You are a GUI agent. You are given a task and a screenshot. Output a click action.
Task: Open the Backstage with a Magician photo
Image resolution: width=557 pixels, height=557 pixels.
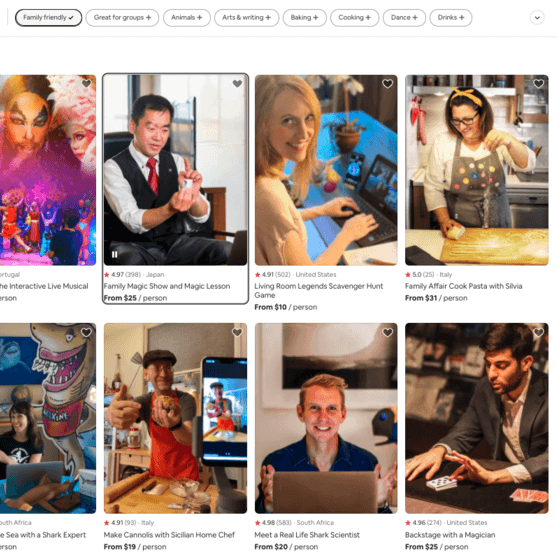pos(477,418)
